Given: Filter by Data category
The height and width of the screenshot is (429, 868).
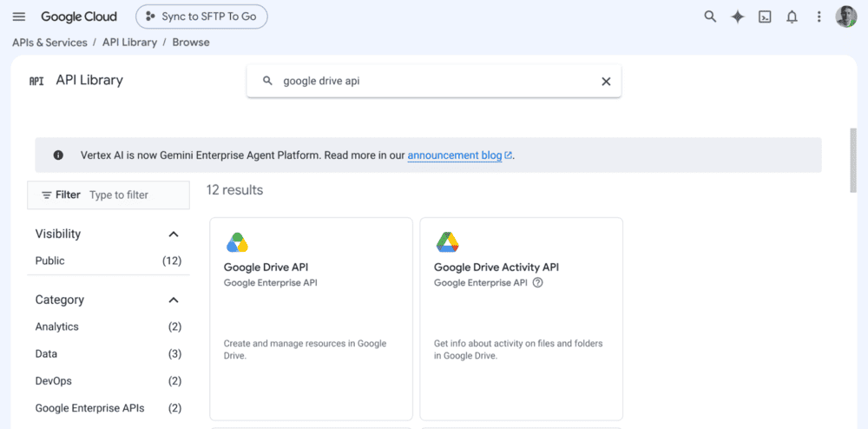Looking at the screenshot, I should pos(108,353).
